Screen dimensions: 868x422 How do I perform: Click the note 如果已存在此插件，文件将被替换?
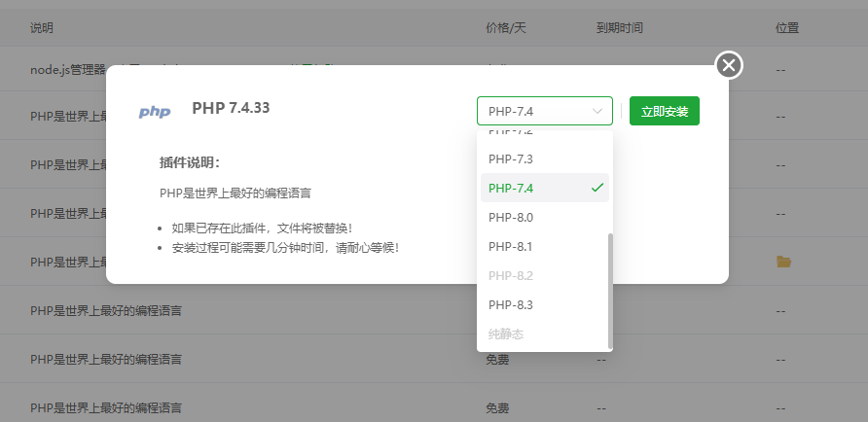(262, 228)
